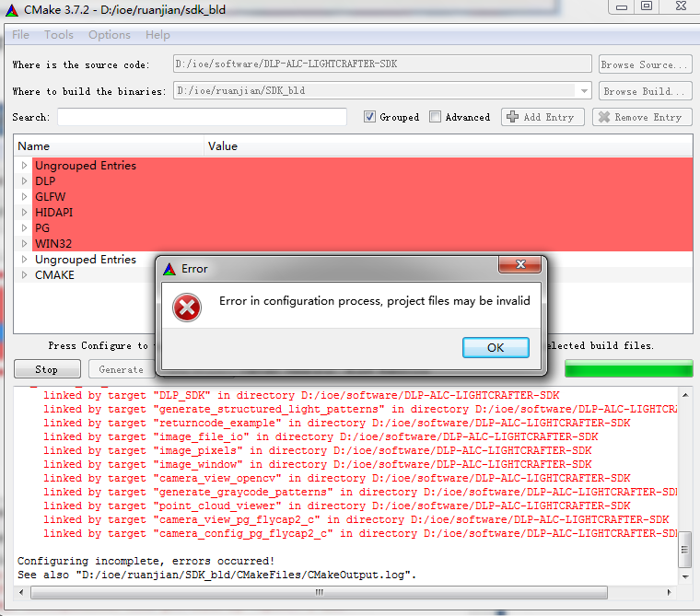Click the CMake logo in title bar

coord(12,10)
